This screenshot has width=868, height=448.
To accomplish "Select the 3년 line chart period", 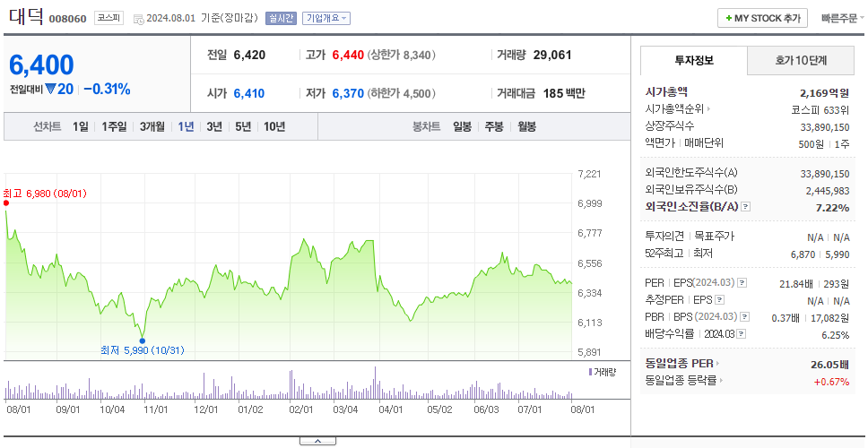I will 214,126.
